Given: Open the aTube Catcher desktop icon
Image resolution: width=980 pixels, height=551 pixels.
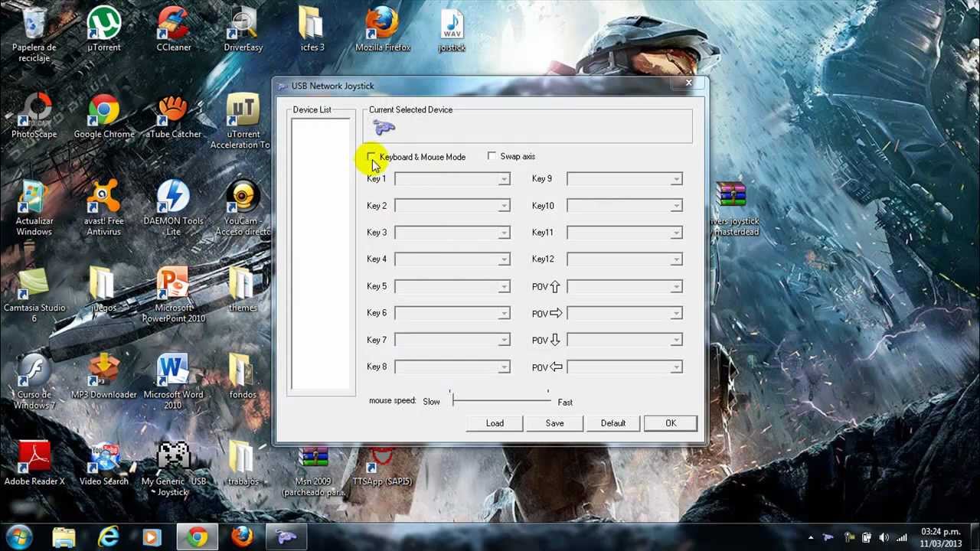Looking at the screenshot, I should [x=174, y=116].
